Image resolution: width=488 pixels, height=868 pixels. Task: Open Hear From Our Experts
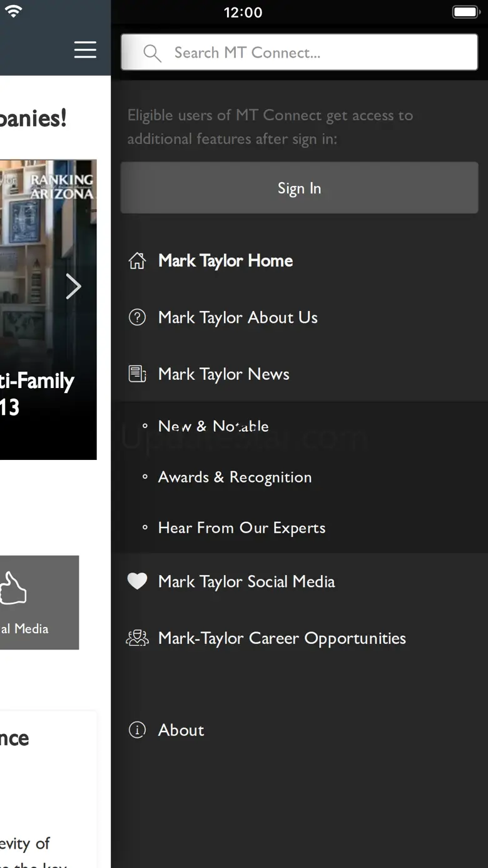241,528
